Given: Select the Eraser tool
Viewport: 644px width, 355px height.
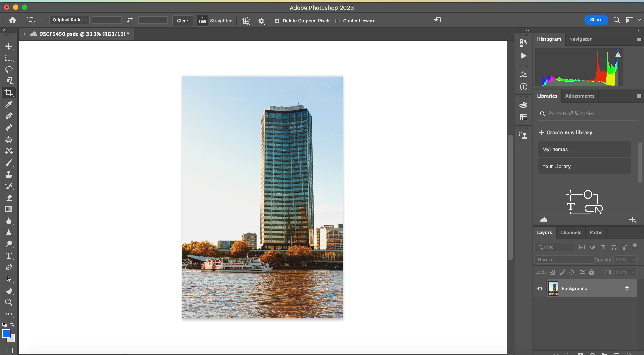Looking at the screenshot, I should pyautogui.click(x=9, y=198).
